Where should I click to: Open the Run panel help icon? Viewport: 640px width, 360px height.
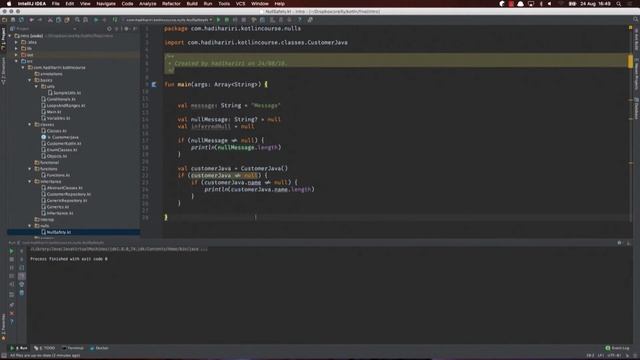[11, 322]
